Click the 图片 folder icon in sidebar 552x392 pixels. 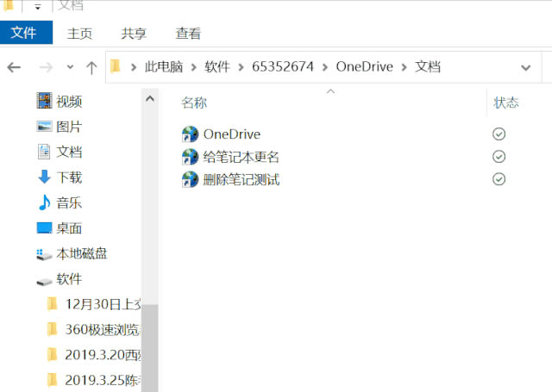44,126
